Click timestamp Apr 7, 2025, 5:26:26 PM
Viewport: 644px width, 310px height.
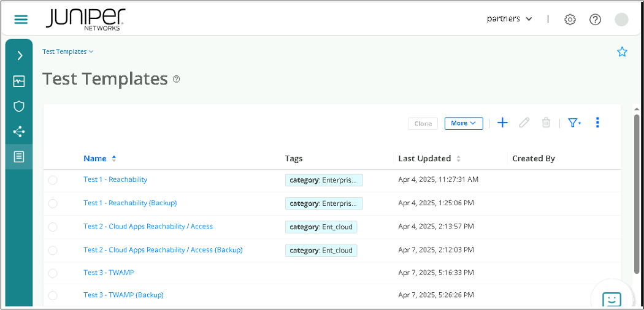pyautogui.click(x=436, y=295)
